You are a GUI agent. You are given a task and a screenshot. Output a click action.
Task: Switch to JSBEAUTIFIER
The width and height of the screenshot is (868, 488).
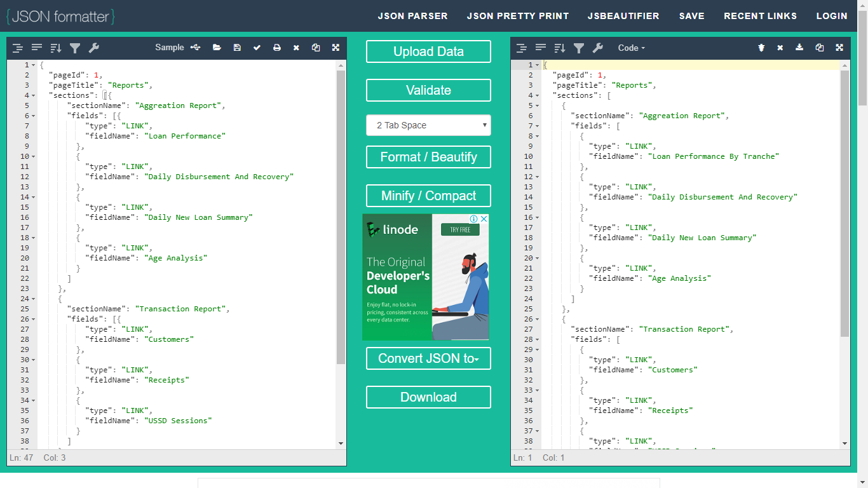click(623, 15)
